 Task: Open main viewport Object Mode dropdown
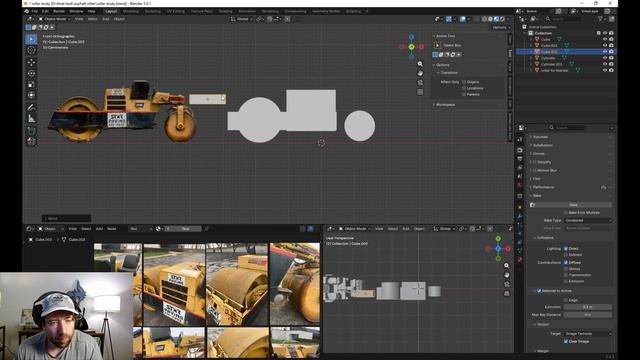55,19
